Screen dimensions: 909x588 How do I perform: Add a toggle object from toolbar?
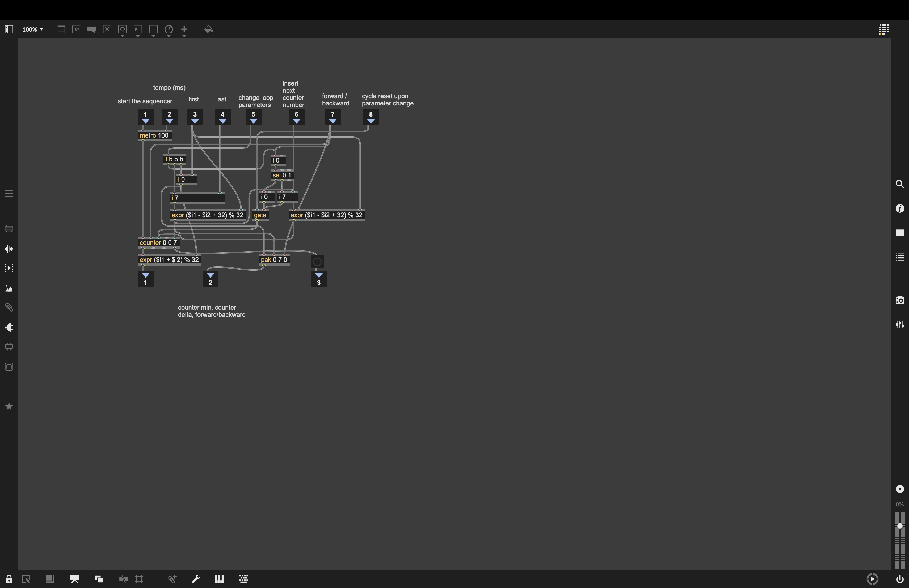pyautogui.click(x=107, y=29)
